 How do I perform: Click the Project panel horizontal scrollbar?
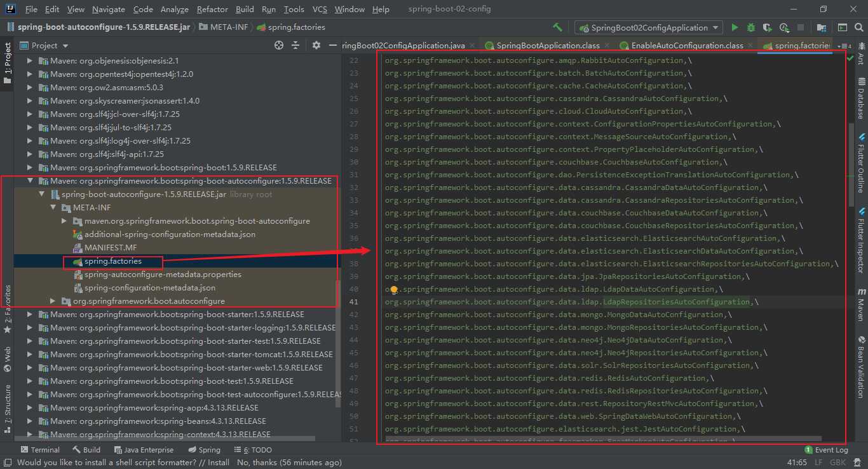[165, 438]
